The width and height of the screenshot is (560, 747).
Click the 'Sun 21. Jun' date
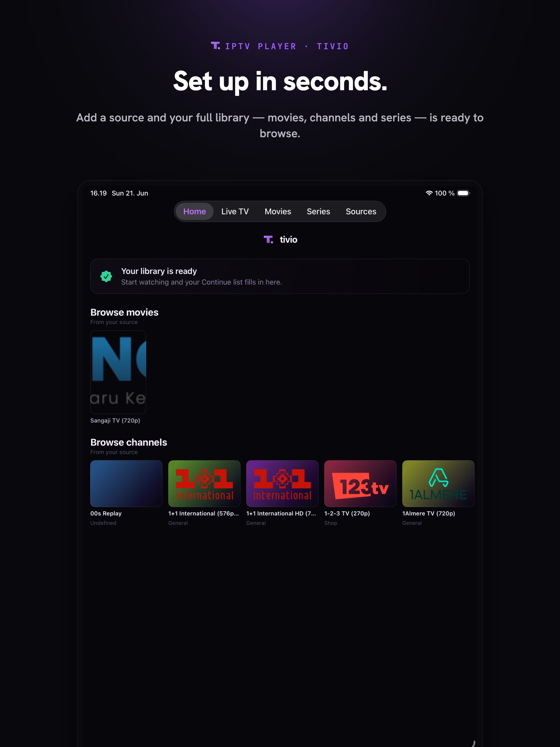pyautogui.click(x=130, y=193)
